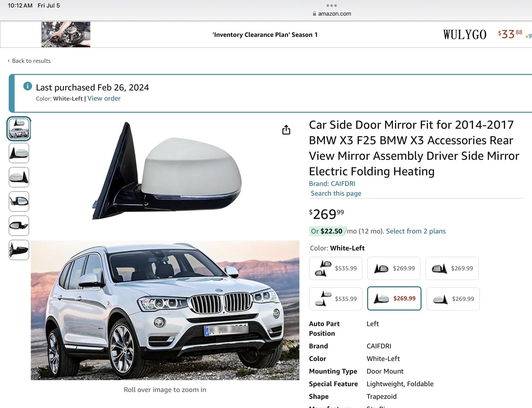Click the Search this page link
Screen dimensions: 532x408
[336, 193]
